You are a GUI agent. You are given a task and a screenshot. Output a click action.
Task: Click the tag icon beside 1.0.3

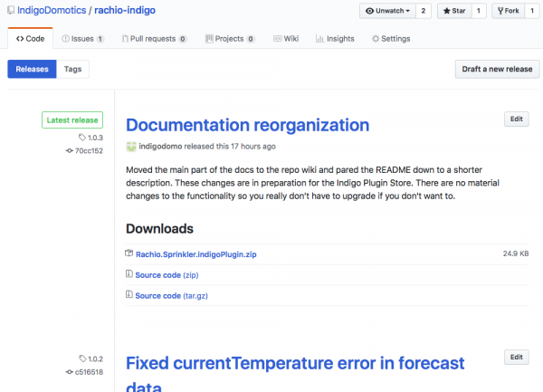click(x=82, y=138)
